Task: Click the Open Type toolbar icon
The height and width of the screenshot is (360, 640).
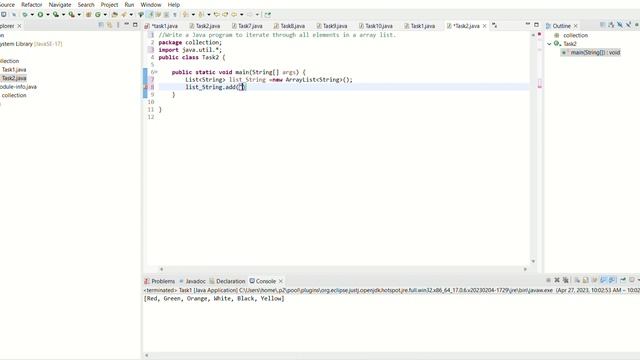Action: (115, 15)
